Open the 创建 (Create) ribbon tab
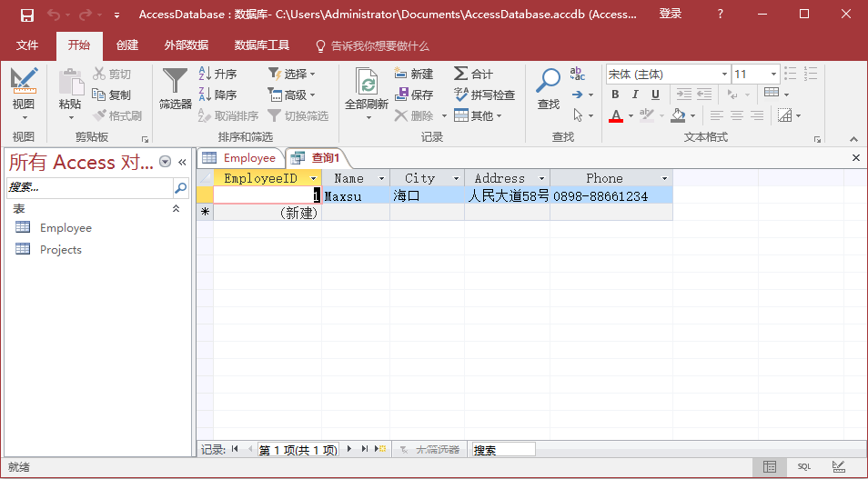This screenshot has height=479, width=868. click(x=127, y=45)
